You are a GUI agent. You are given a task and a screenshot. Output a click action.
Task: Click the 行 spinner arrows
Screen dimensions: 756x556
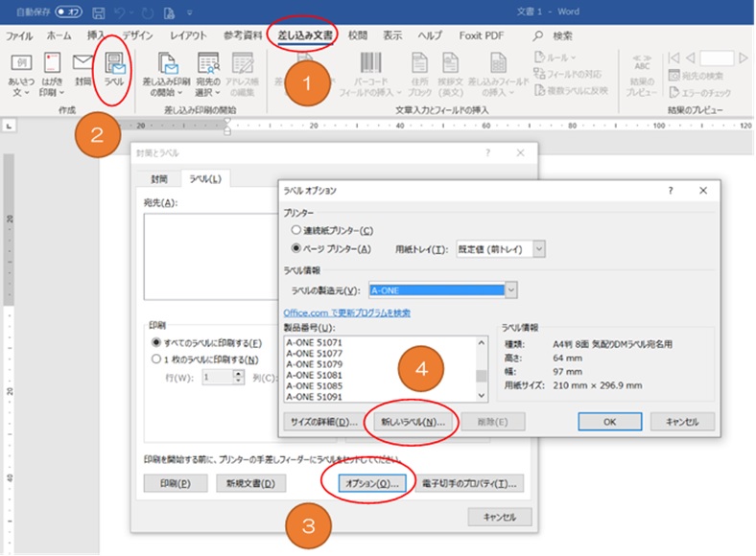[x=237, y=377]
